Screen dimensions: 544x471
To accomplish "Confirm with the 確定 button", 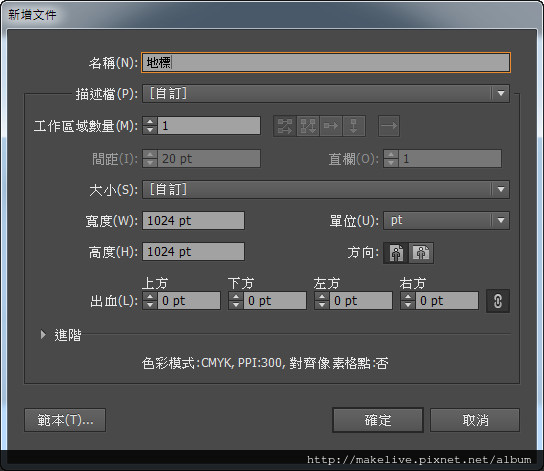I will 378,420.
